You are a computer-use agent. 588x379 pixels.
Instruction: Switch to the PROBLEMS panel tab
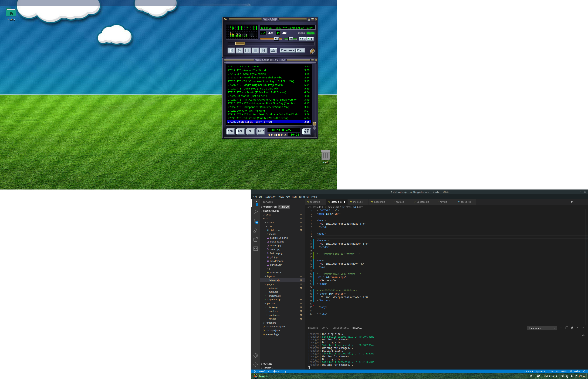pos(313,328)
